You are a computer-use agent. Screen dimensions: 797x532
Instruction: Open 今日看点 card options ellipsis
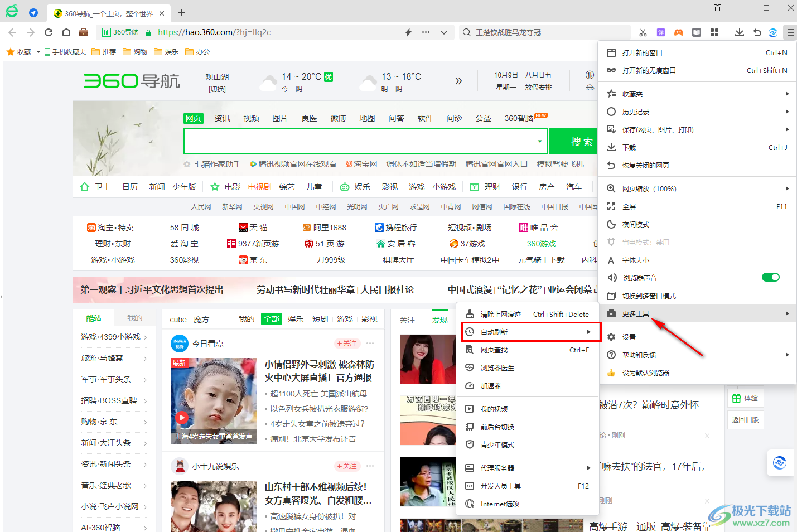coord(370,343)
